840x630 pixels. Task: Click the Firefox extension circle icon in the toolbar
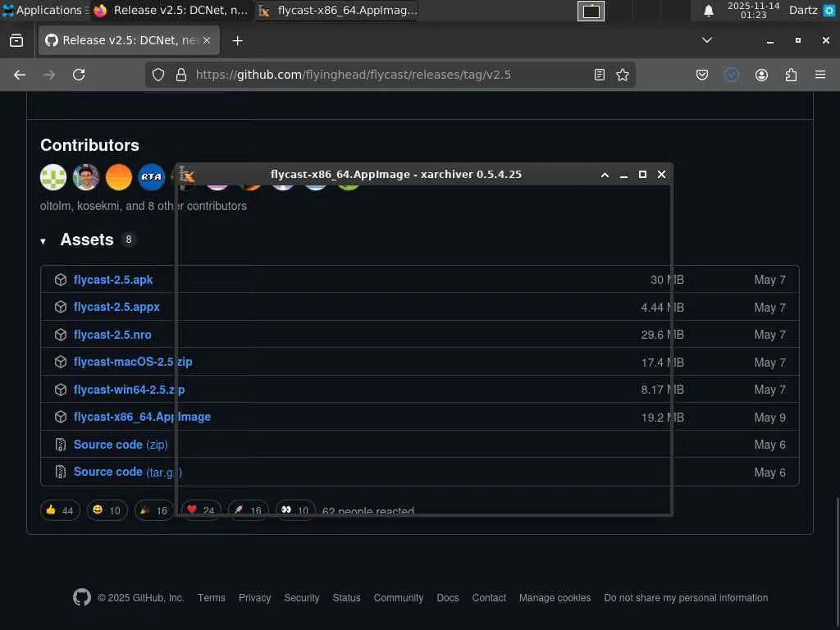pos(731,75)
